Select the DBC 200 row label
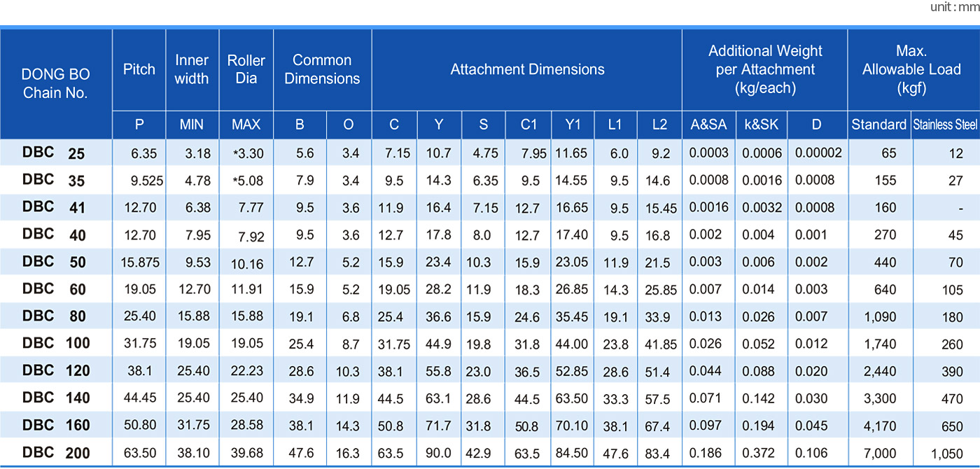This screenshot has height=469, width=980. (56, 452)
